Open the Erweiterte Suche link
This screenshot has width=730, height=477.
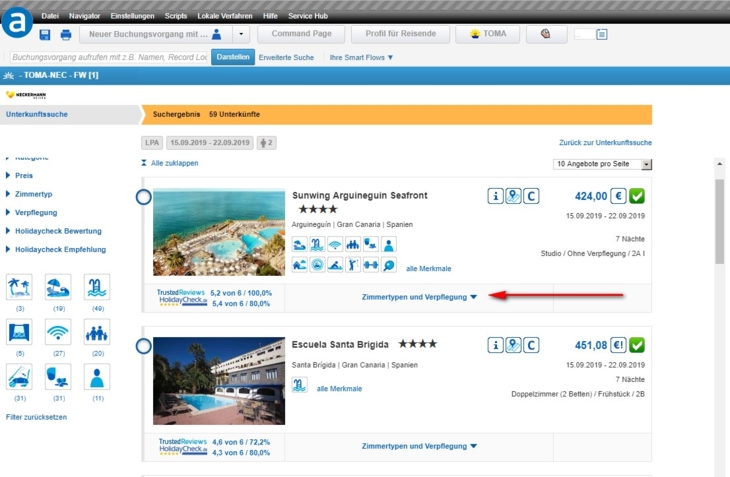tap(286, 58)
